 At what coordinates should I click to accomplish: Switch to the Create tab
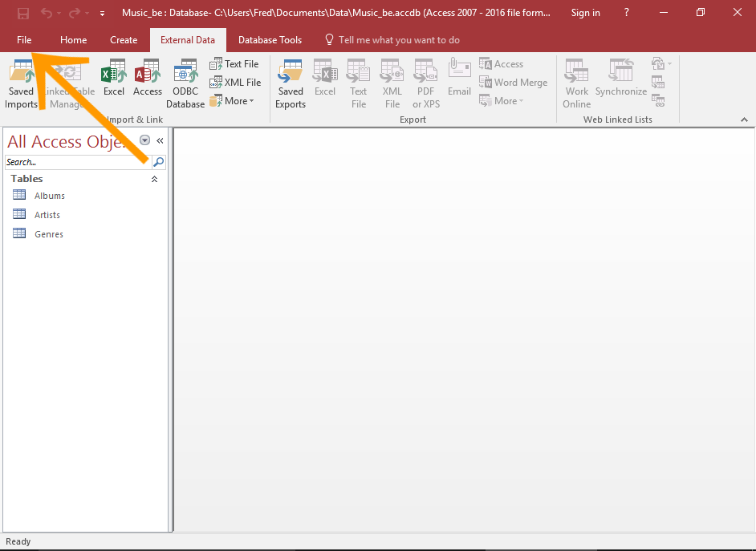pyautogui.click(x=124, y=40)
